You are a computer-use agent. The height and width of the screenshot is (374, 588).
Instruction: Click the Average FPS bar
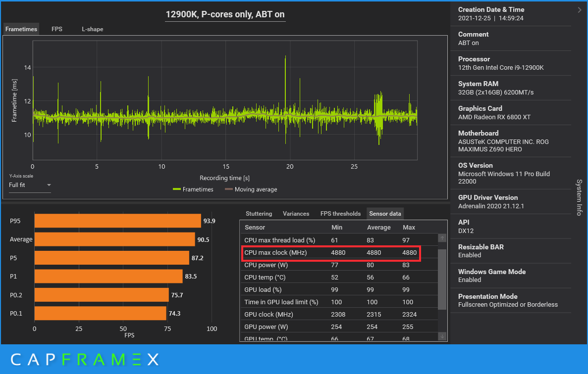click(x=115, y=239)
